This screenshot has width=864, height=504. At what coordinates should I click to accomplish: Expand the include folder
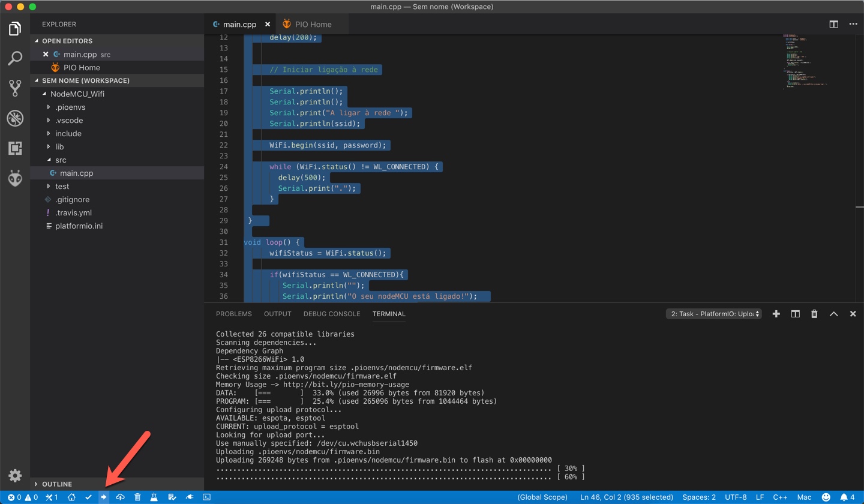point(69,133)
